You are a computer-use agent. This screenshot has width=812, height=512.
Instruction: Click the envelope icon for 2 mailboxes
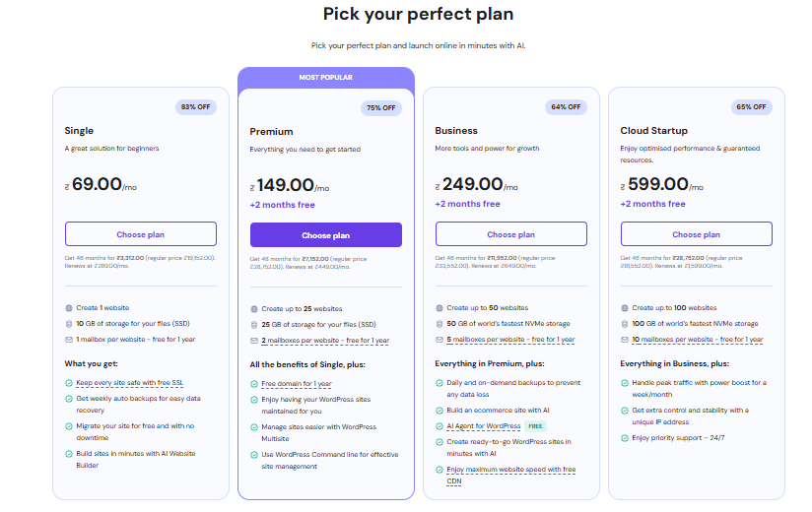tap(254, 341)
